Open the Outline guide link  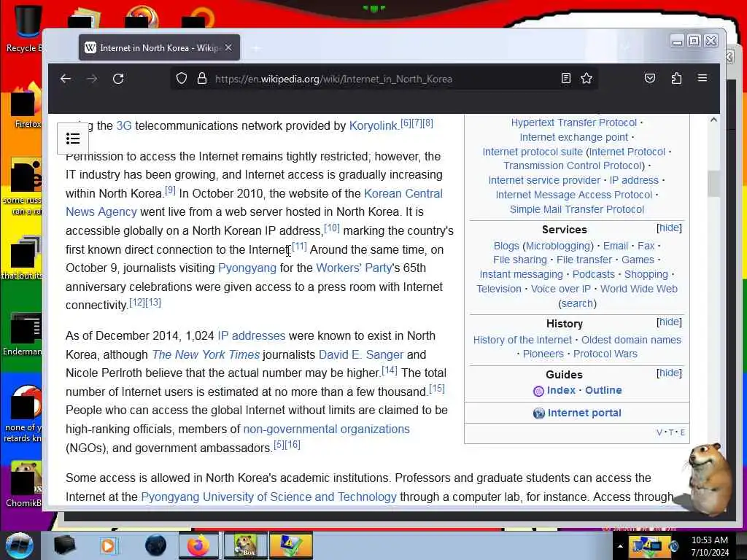click(x=603, y=390)
